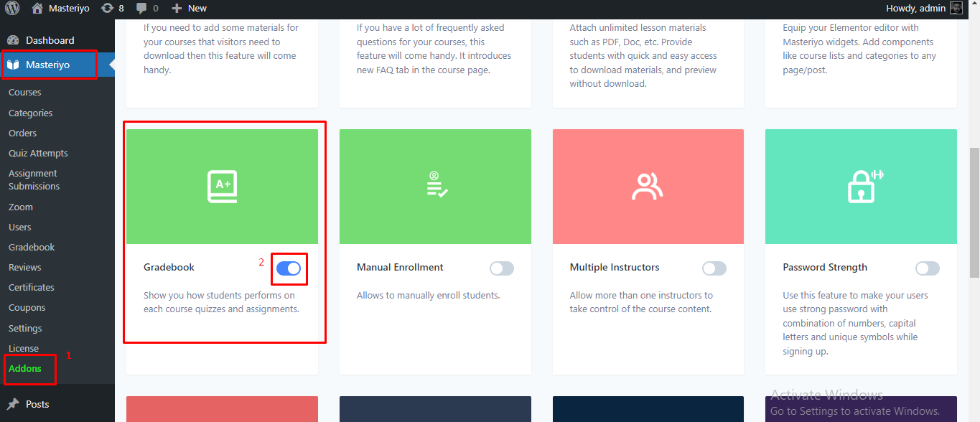Open the Courses submenu item
Viewport: 980px width, 422px height.
pos(25,92)
